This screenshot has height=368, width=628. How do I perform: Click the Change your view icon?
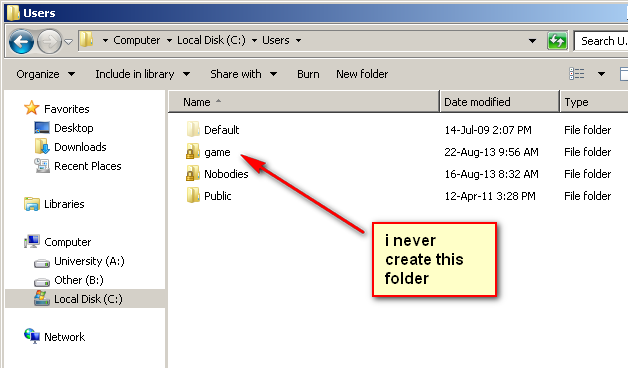click(x=577, y=74)
